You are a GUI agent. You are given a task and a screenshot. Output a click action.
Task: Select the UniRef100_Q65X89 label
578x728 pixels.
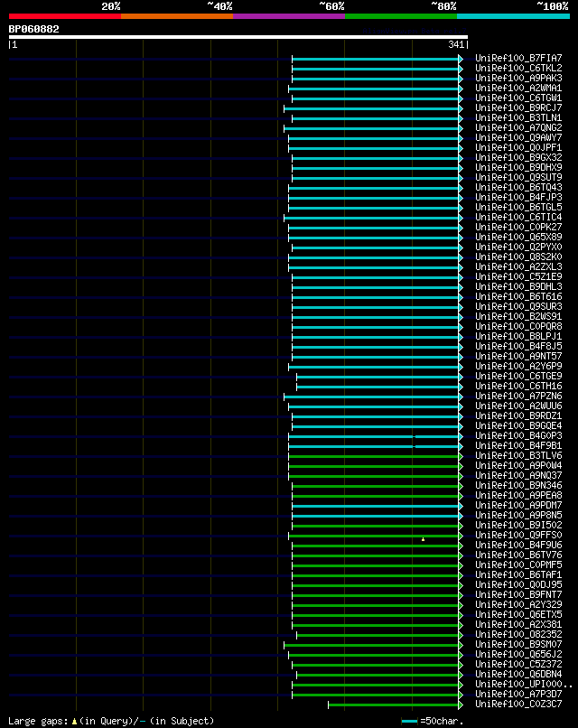pyautogui.click(x=518, y=237)
